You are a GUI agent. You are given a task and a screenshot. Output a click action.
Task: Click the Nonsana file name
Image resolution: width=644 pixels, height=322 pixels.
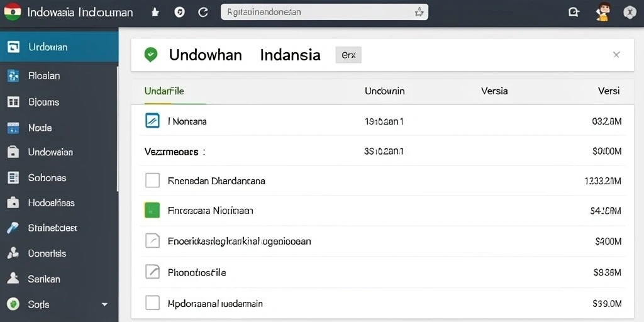[187, 121]
